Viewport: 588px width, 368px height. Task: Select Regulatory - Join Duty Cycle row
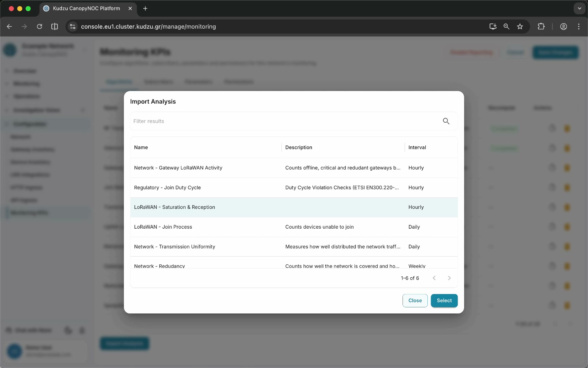pos(294,187)
